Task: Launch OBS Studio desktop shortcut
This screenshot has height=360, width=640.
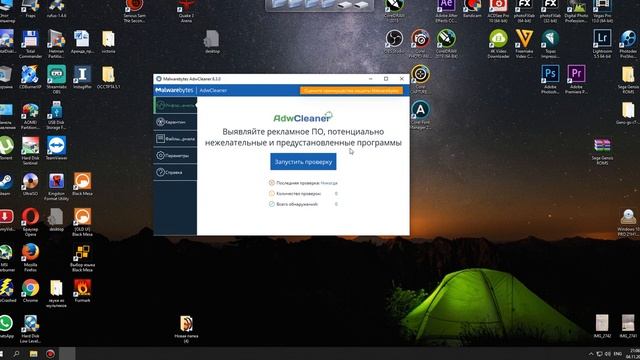Action: point(394,42)
